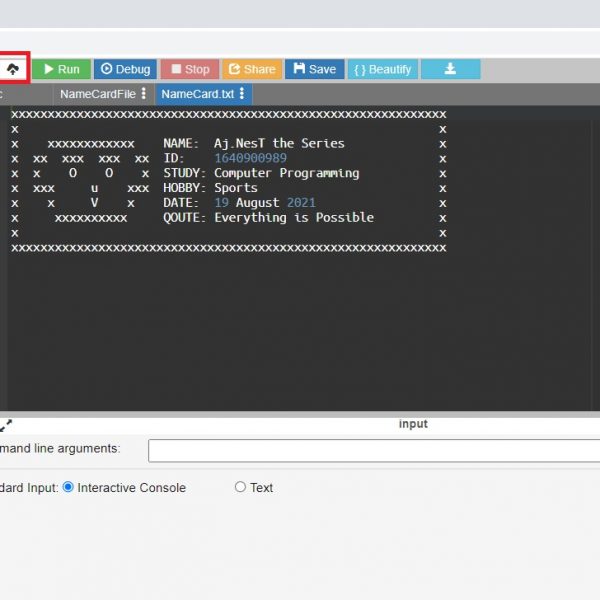Click the ID number 1640900989 in editor
Screen dimensions: 600x600
(x=250, y=158)
